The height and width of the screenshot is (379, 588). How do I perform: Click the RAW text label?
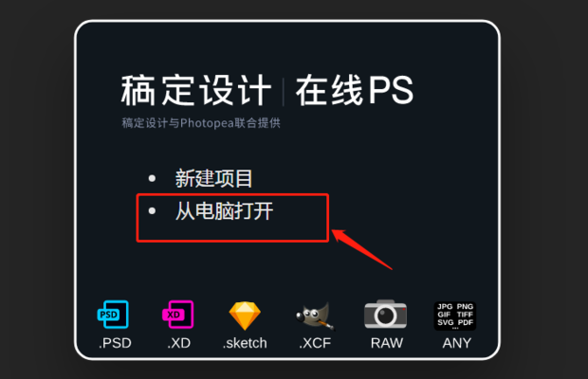click(387, 343)
